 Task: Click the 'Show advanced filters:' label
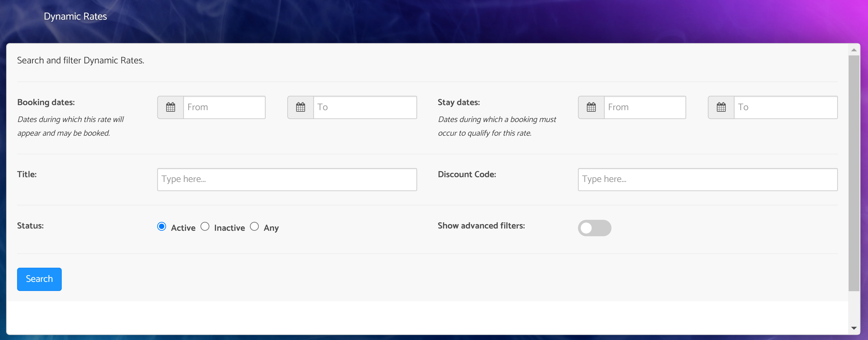pos(481,226)
